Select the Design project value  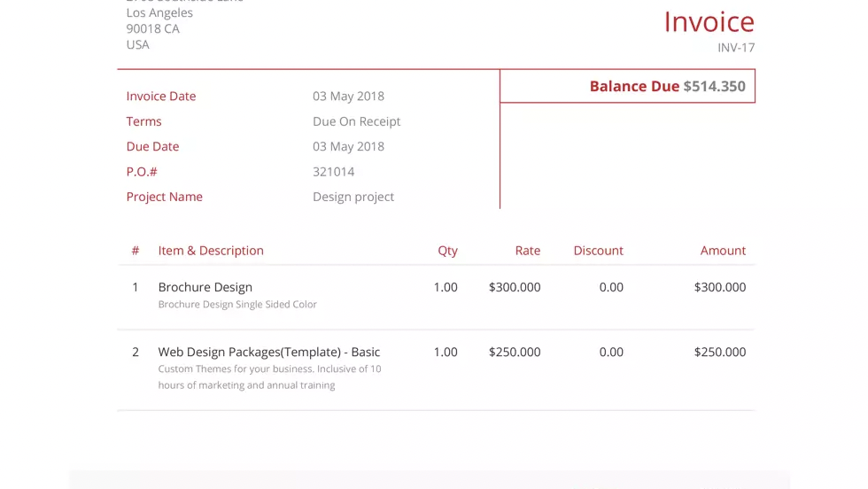353,197
